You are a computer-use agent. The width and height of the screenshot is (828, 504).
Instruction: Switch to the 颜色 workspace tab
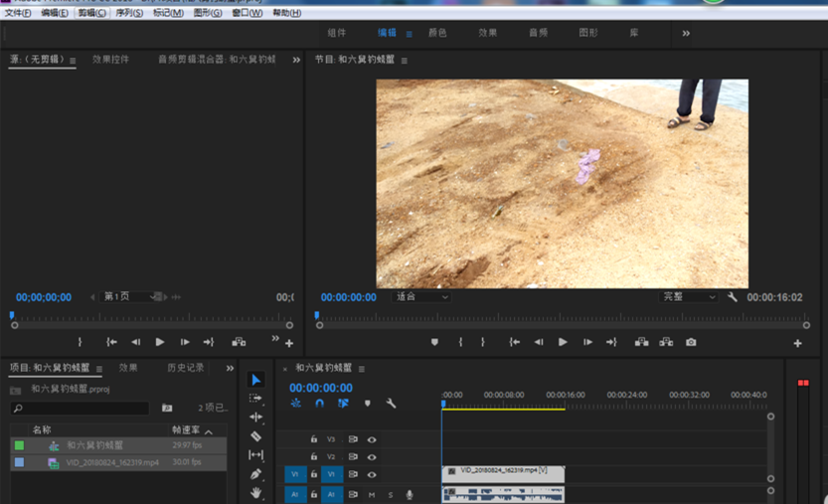pyautogui.click(x=437, y=33)
